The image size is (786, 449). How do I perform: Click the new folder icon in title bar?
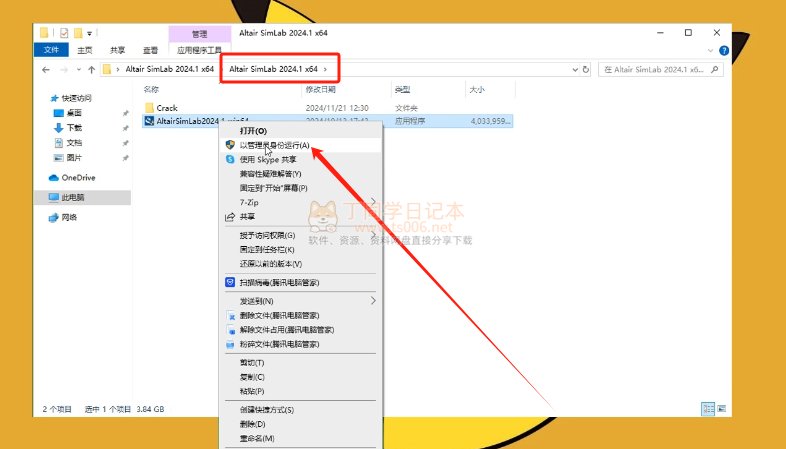78,33
